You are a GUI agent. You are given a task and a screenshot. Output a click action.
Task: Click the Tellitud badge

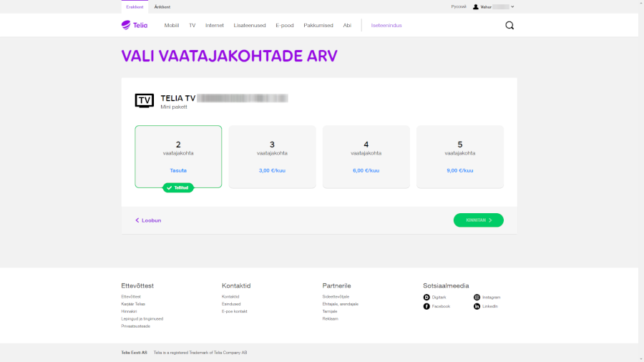click(x=178, y=187)
